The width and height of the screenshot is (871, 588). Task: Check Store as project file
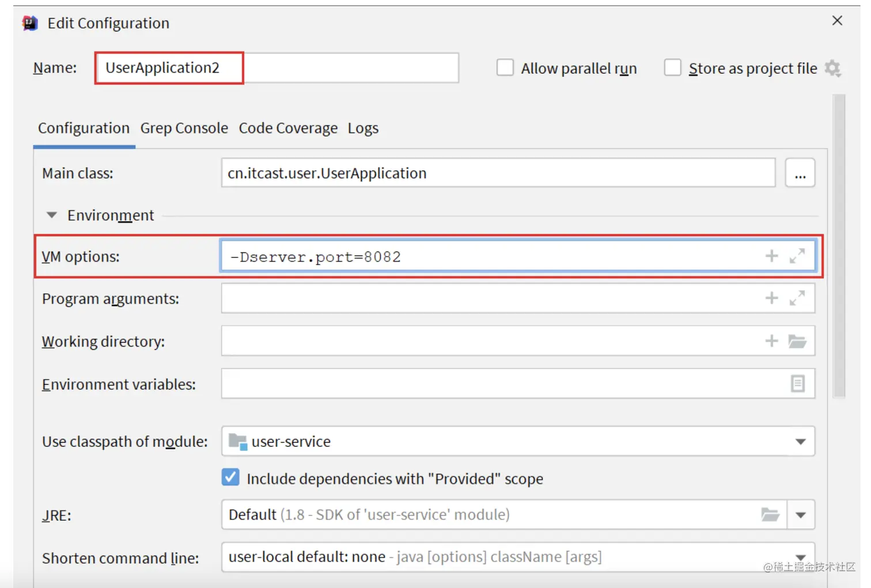[672, 68]
